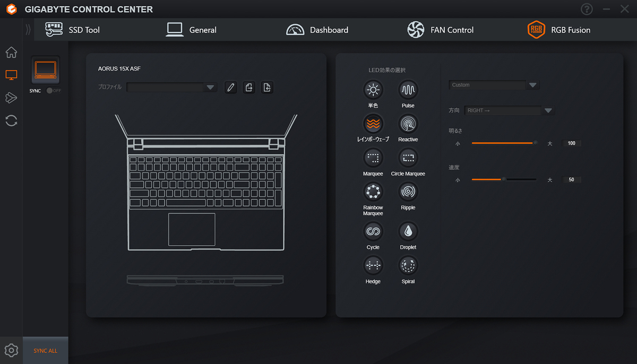Click the laptop keyboard diagram

pos(205,181)
